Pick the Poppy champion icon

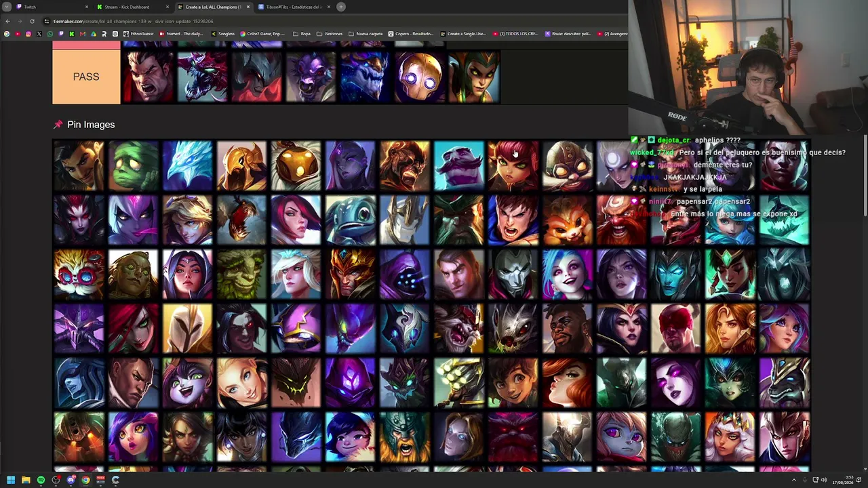pyautogui.click(x=622, y=436)
